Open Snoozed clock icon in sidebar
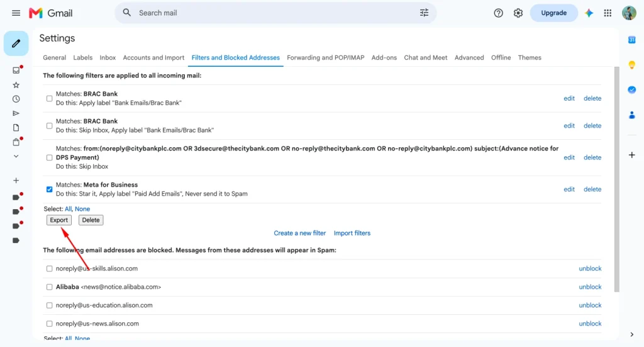 (16, 99)
